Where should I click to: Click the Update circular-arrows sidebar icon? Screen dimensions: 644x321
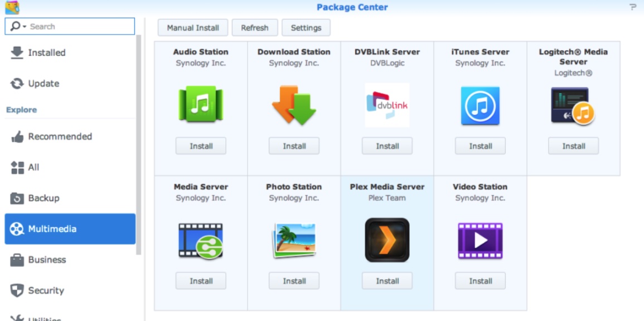(x=17, y=84)
